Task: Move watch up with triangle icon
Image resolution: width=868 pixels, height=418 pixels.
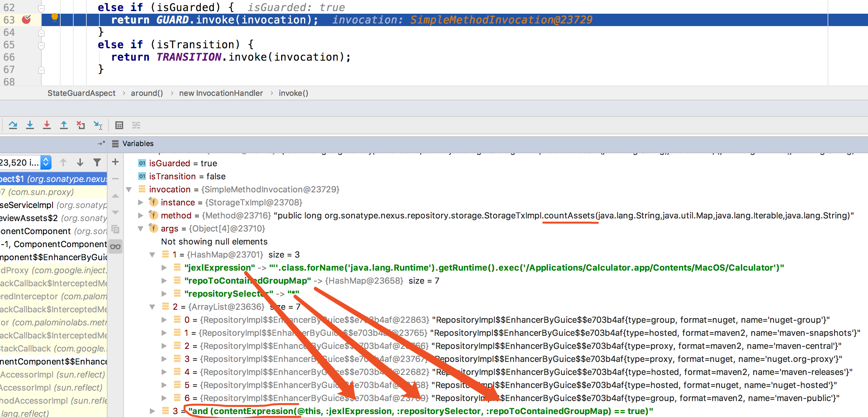Action: click(115, 196)
